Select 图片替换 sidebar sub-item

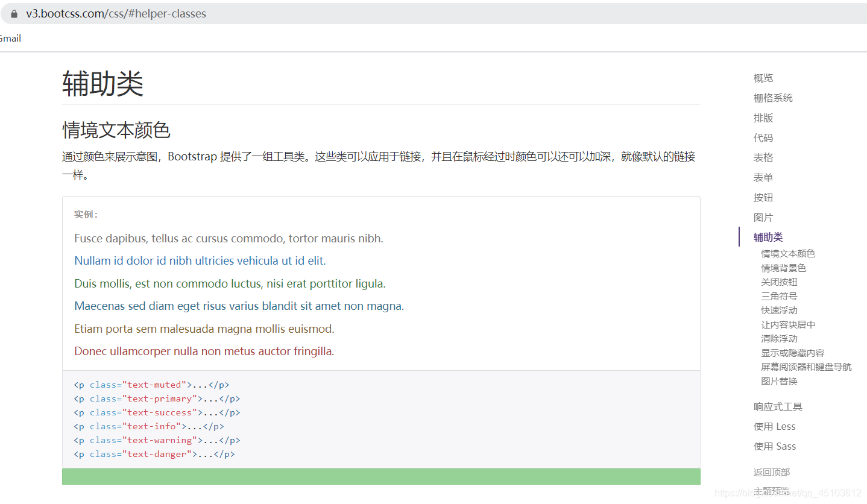pos(779,381)
